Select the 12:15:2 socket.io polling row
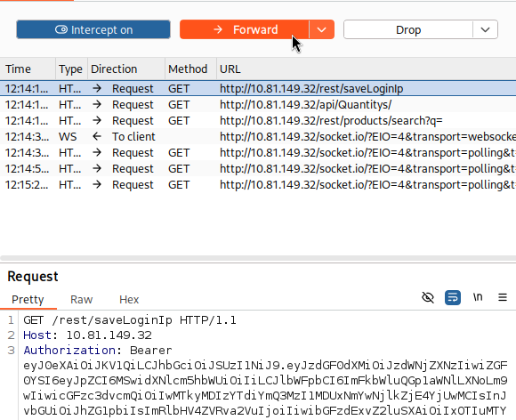Image resolution: width=516 pixels, height=420 pixels. pos(258,185)
